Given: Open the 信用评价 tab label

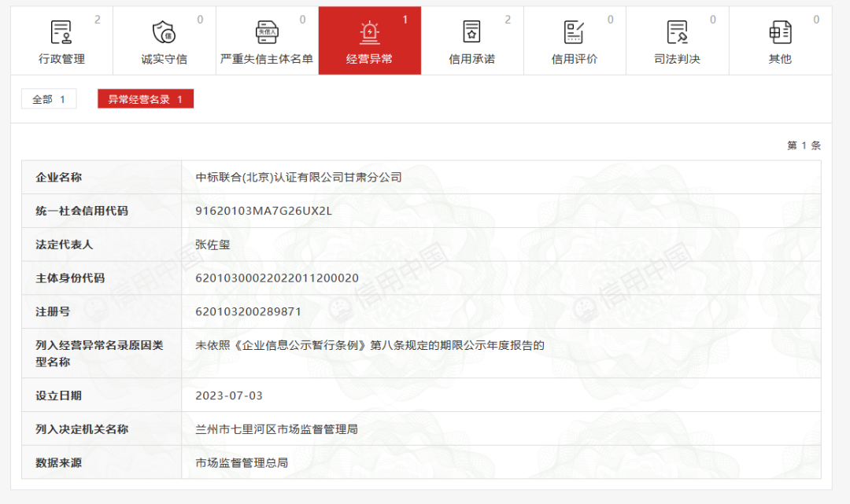Looking at the screenshot, I should (574, 59).
